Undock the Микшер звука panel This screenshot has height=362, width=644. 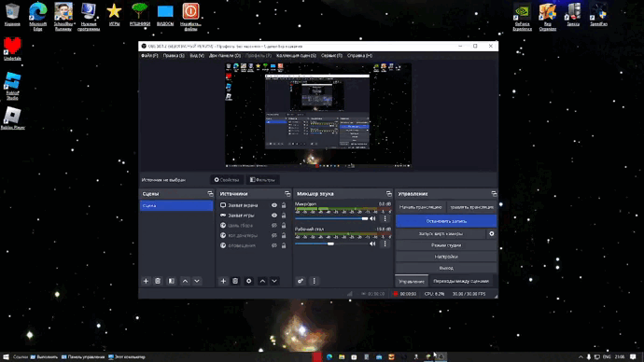point(389,194)
